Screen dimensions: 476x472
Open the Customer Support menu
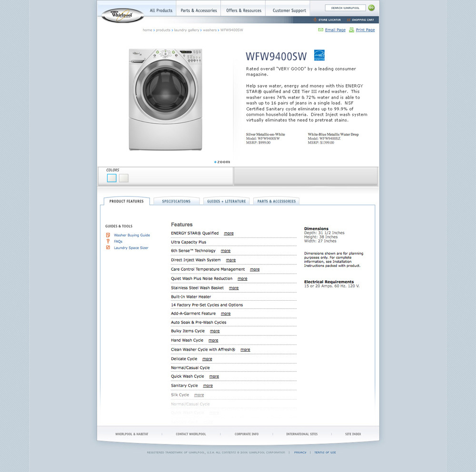(x=289, y=10)
